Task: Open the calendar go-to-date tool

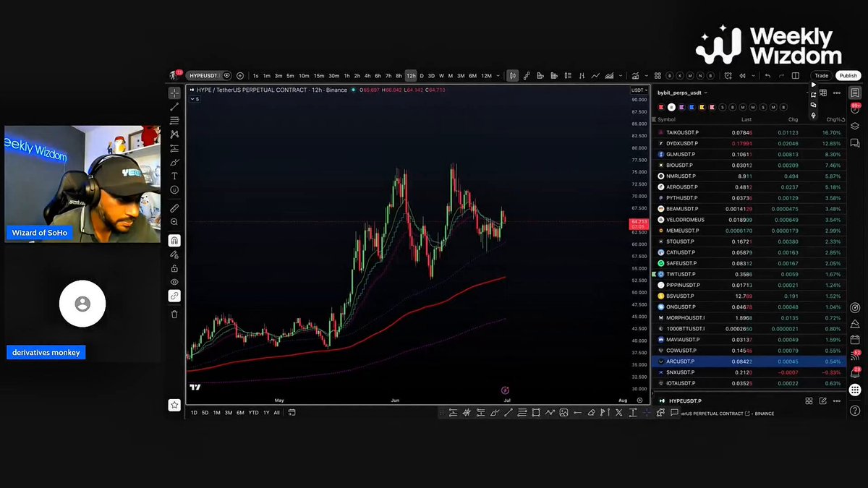Action: 292,413
